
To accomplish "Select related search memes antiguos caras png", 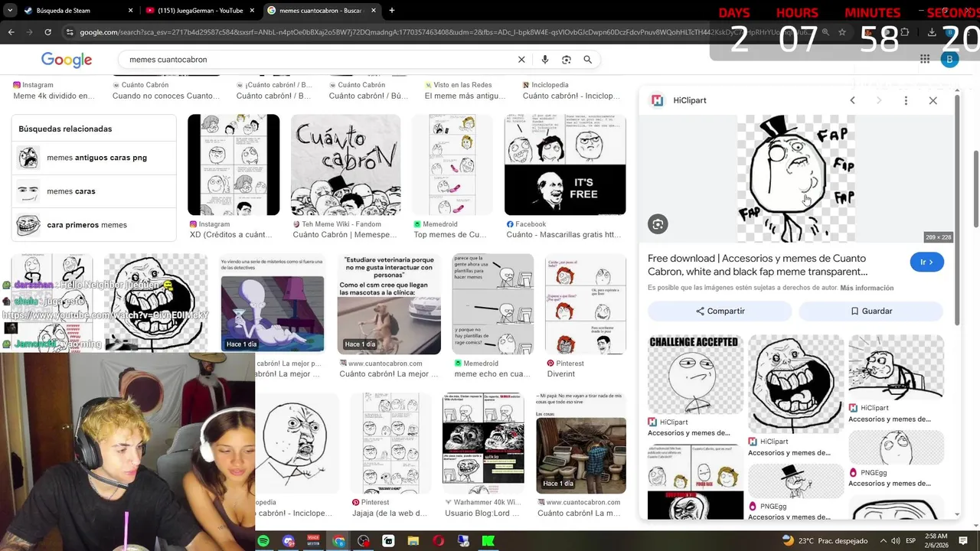I will [94, 158].
